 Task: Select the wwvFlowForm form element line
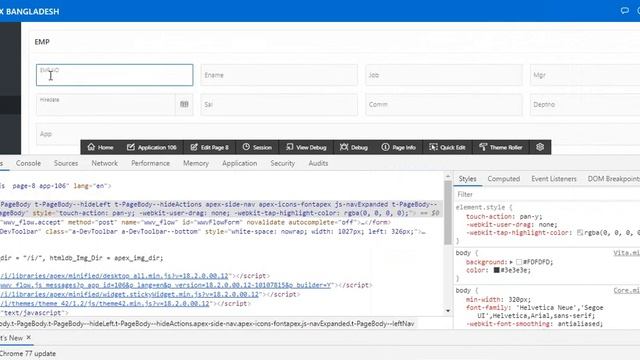(196, 222)
